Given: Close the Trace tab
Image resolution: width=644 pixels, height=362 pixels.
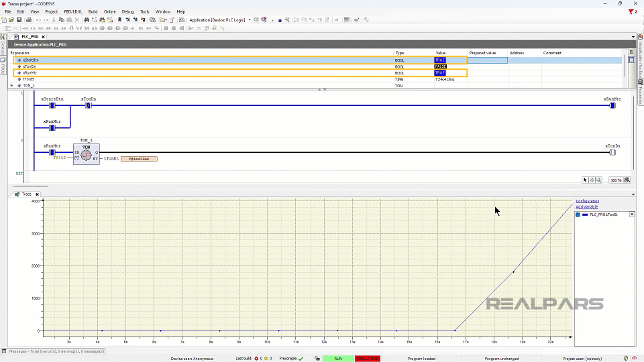Looking at the screenshot, I should point(37,194).
